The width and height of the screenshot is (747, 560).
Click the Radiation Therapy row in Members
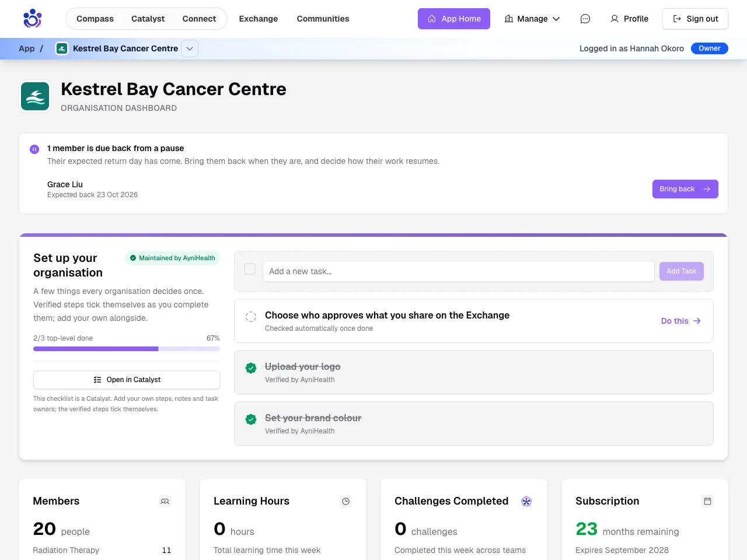pos(102,550)
